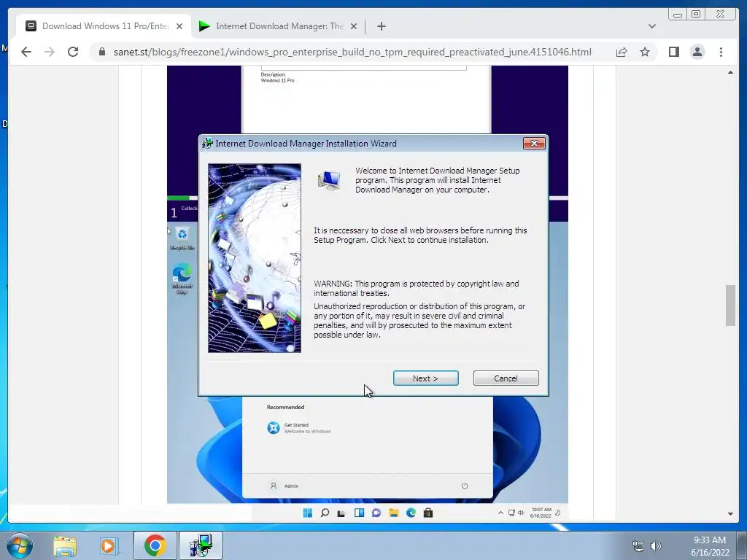Click IDM wizard title bar icon
The height and width of the screenshot is (560, 747).
(x=207, y=144)
